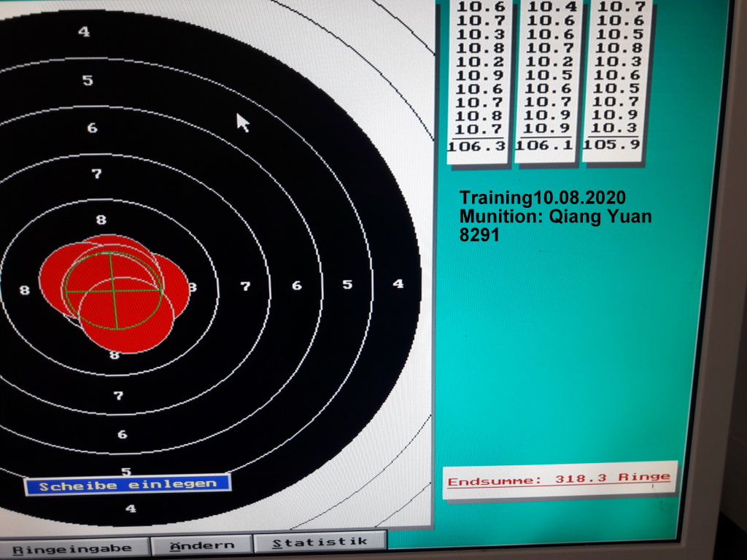Click the Training10.08.2020 text label

click(x=543, y=198)
